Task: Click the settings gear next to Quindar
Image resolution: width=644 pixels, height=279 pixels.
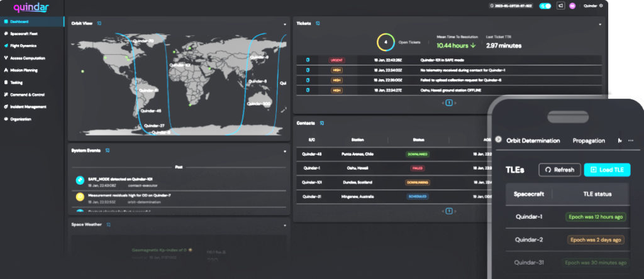Action: (601, 6)
